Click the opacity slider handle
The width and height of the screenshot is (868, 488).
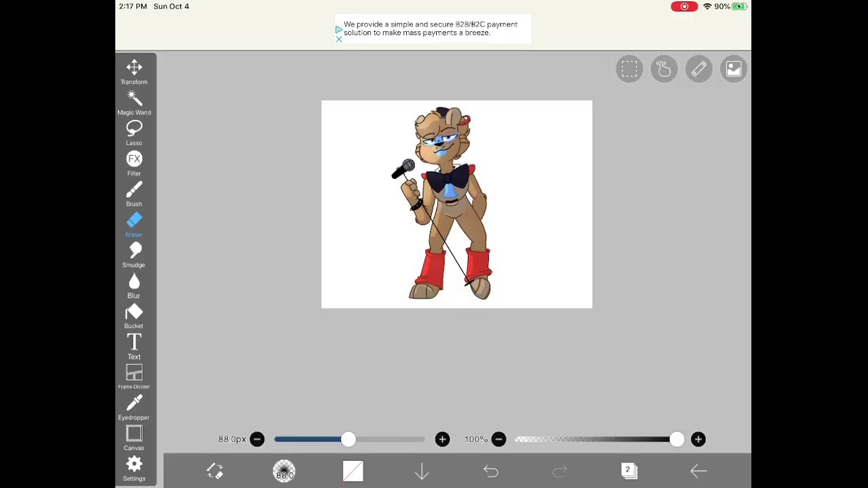676,439
